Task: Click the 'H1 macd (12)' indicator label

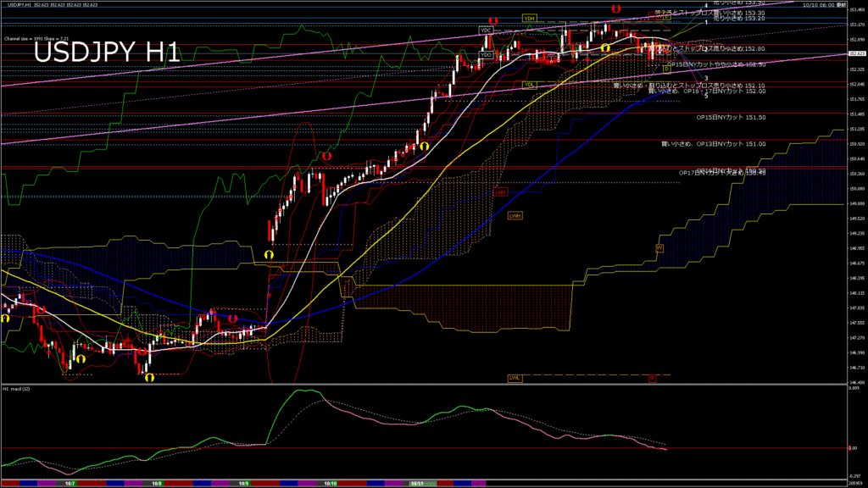Action: [x=18, y=390]
